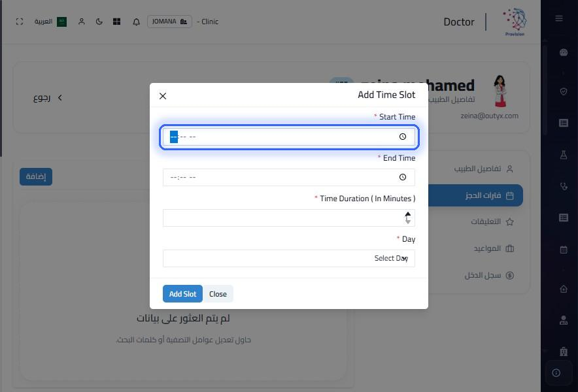The image size is (578, 392).
Task: Open dashboard icon in sidebar
Action: [x=564, y=52]
